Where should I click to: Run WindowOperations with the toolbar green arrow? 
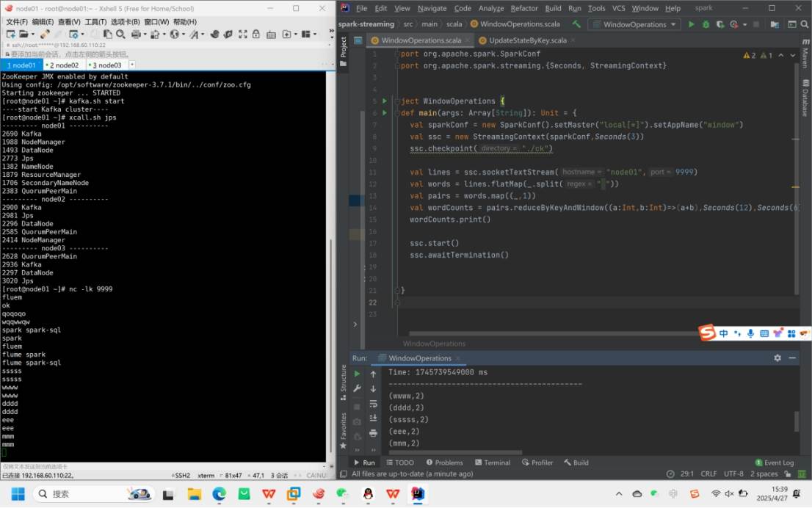pyautogui.click(x=691, y=24)
